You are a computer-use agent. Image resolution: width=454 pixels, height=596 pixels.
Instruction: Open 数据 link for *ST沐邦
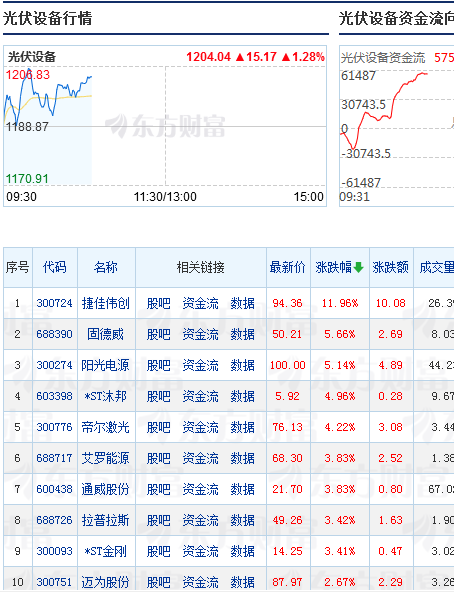[243, 396]
